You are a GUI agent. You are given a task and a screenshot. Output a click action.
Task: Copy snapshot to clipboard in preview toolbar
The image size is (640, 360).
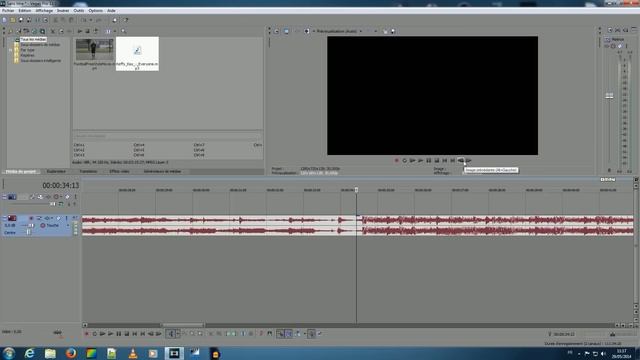point(385,31)
